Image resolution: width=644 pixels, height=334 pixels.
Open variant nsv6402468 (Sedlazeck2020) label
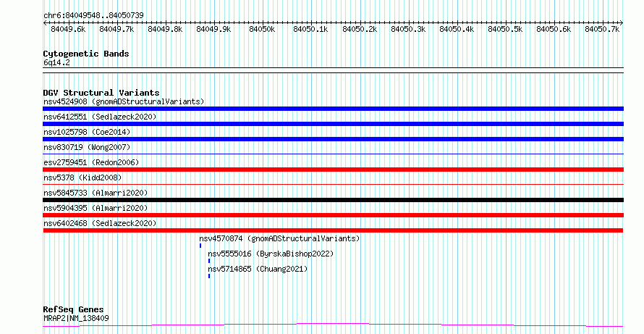point(100,223)
